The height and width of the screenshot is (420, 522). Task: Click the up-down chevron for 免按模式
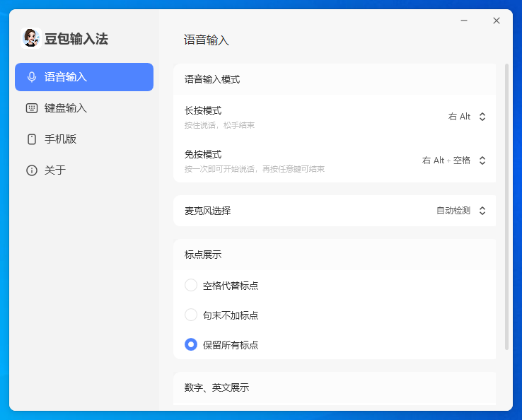(482, 161)
